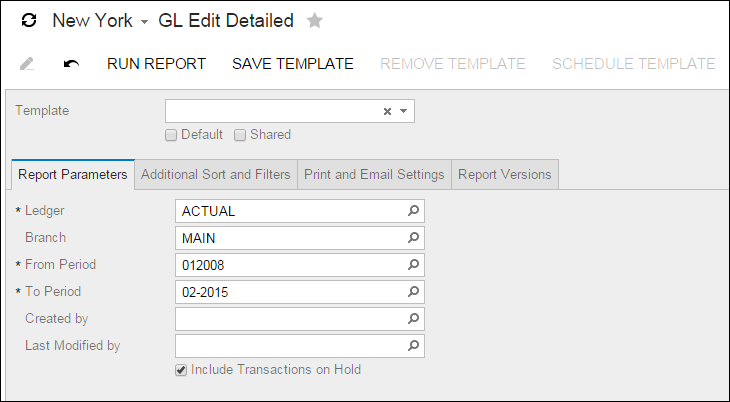Click the refresh icon beside New York
730x402 pixels.
28,21
